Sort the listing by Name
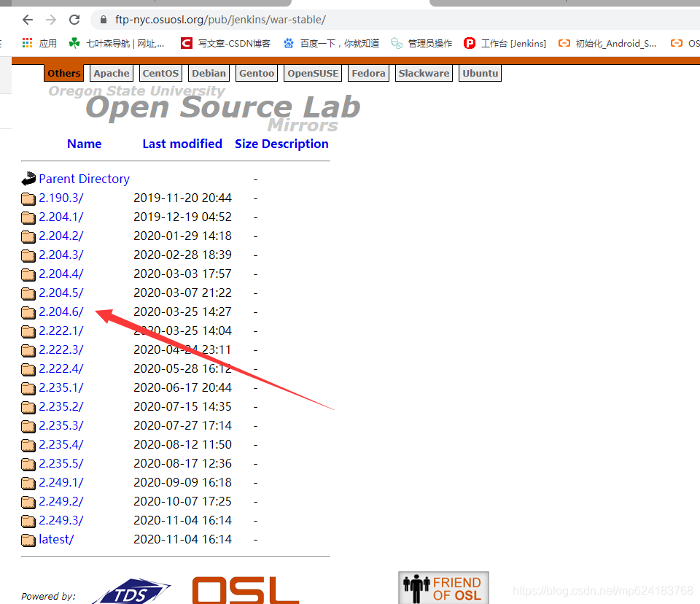This screenshot has height=604, width=700. [84, 144]
